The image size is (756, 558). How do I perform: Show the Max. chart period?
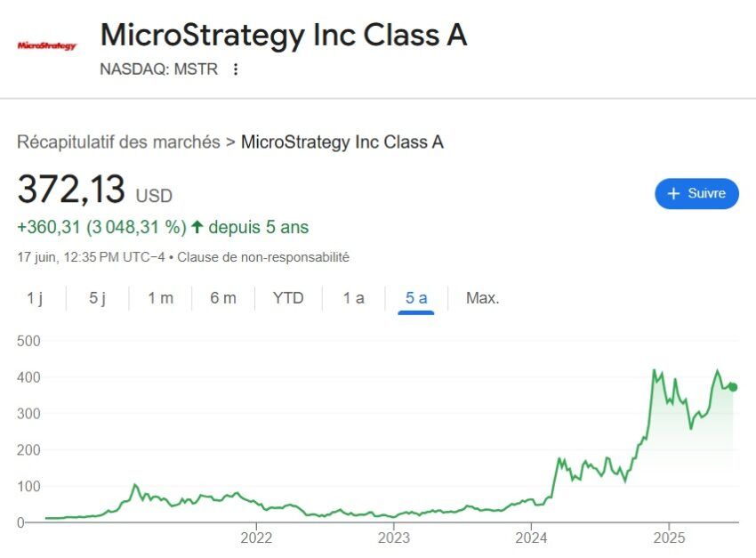pyautogui.click(x=483, y=298)
